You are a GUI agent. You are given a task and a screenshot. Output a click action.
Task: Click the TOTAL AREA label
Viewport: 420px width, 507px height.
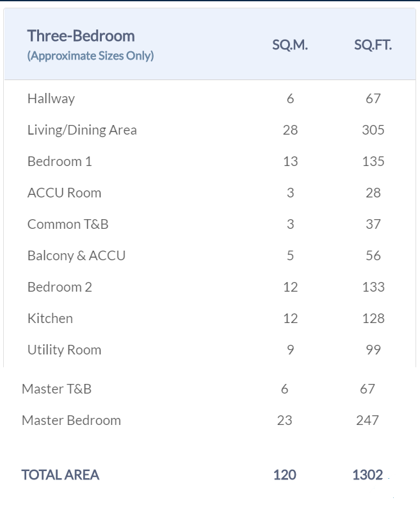60,474
